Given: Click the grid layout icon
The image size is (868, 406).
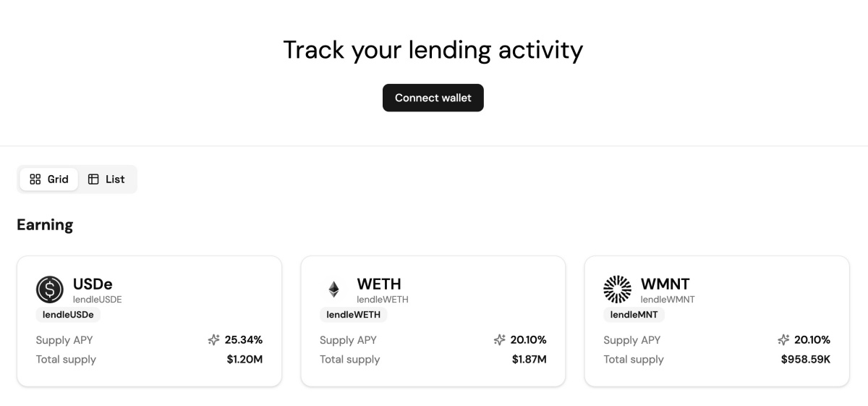Looking at the screenshot, I should 35,179.
